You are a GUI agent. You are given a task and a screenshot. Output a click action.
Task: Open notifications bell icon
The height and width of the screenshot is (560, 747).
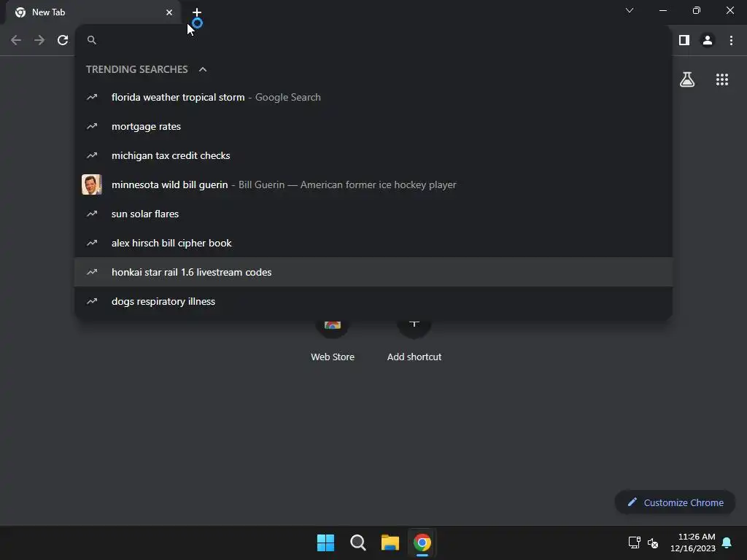(x=727, y=542)
